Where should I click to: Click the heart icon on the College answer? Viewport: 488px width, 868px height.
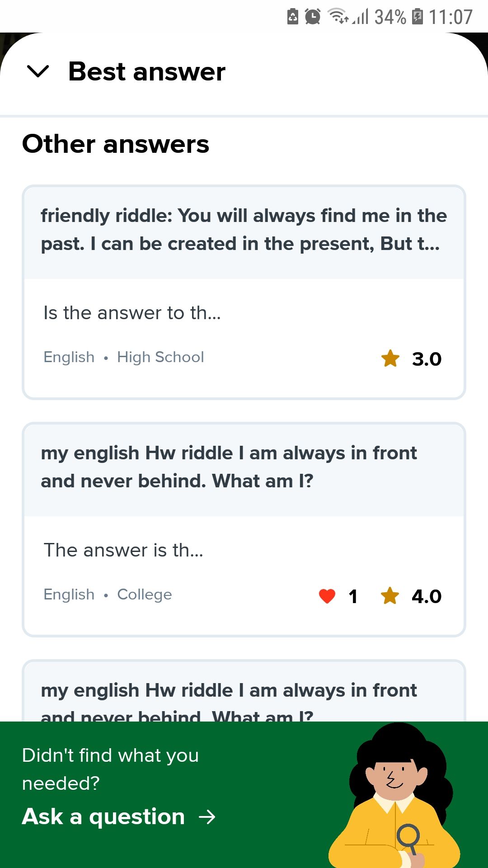327,595
